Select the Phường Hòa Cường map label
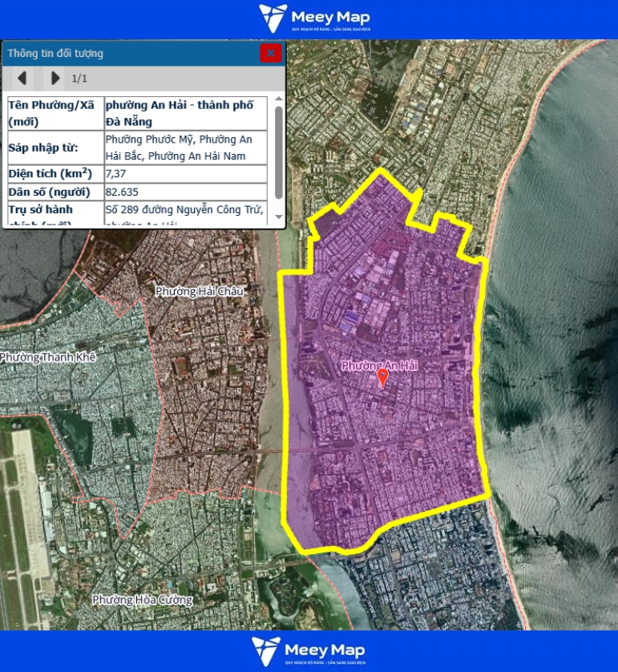 (x=142, y=599)
